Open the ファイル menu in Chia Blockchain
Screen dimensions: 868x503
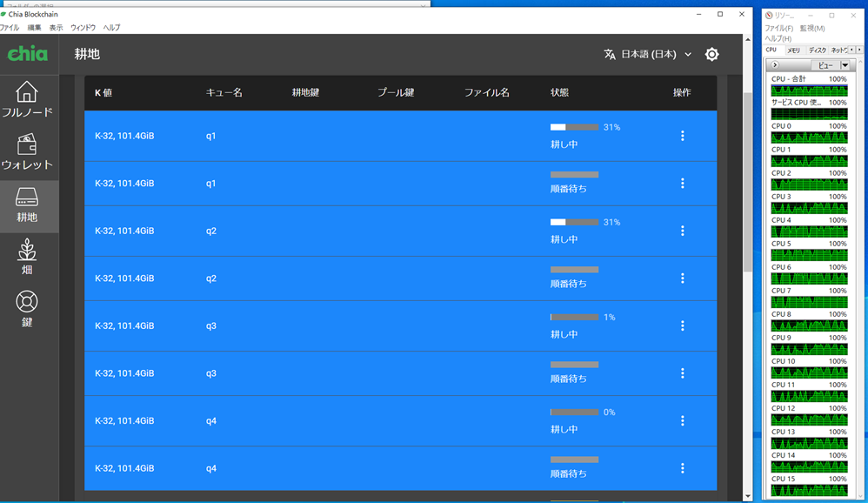[10, 28]
